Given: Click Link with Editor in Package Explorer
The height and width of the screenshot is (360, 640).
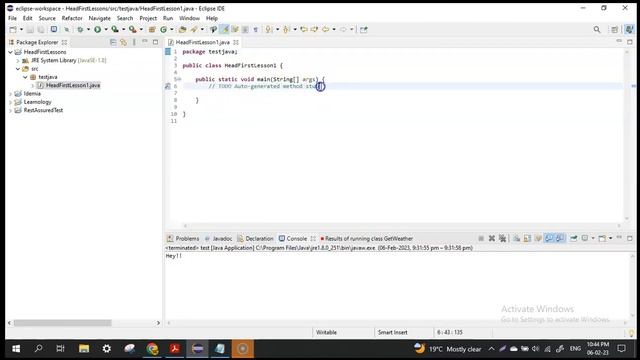Looking at the screenshot, I should point(123,42).
